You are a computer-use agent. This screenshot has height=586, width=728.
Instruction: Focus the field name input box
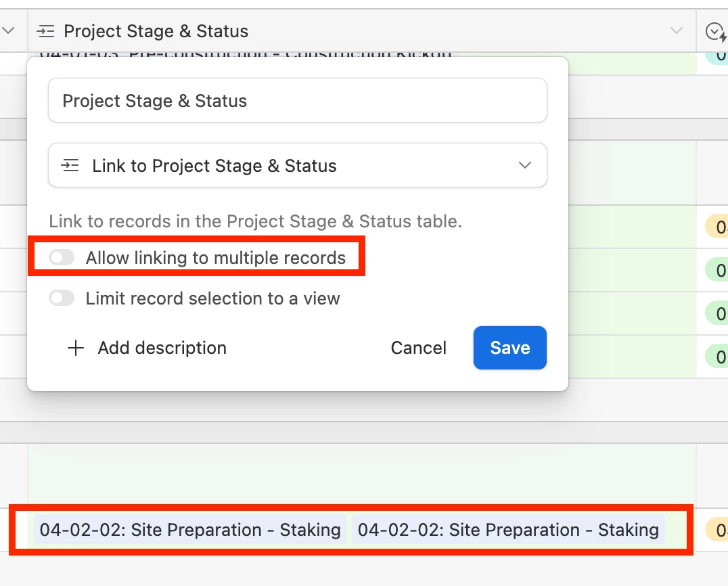tap(298, 101)
